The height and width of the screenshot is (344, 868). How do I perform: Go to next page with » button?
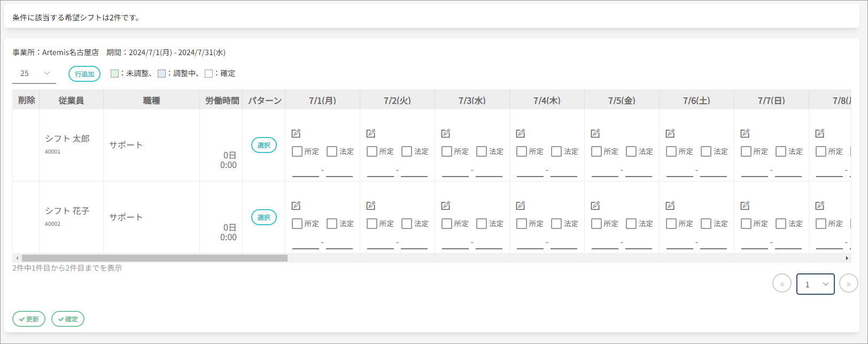coord(848,284)
